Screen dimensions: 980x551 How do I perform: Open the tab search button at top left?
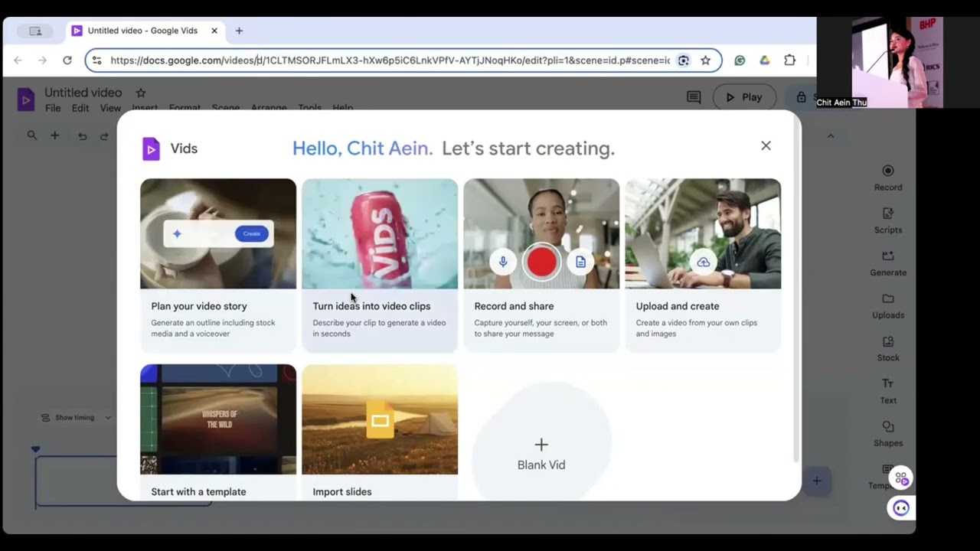click(x=35, y=31)
